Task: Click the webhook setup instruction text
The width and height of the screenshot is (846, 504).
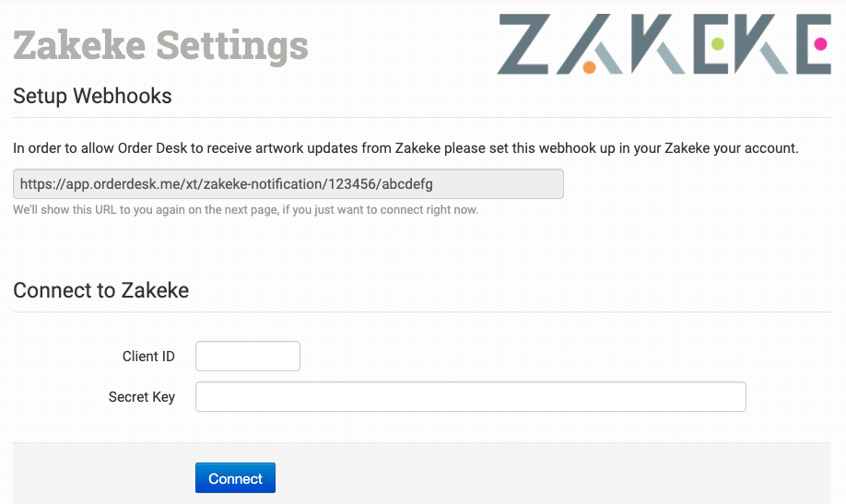Action: 405,147
